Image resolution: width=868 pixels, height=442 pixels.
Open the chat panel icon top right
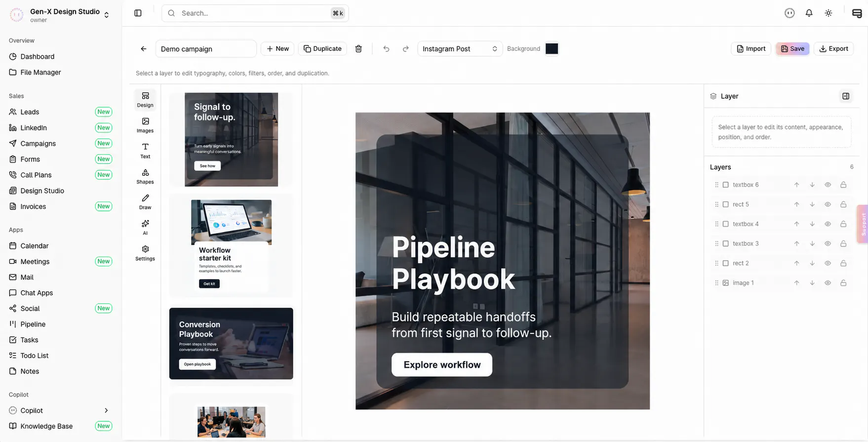point(857,13)
